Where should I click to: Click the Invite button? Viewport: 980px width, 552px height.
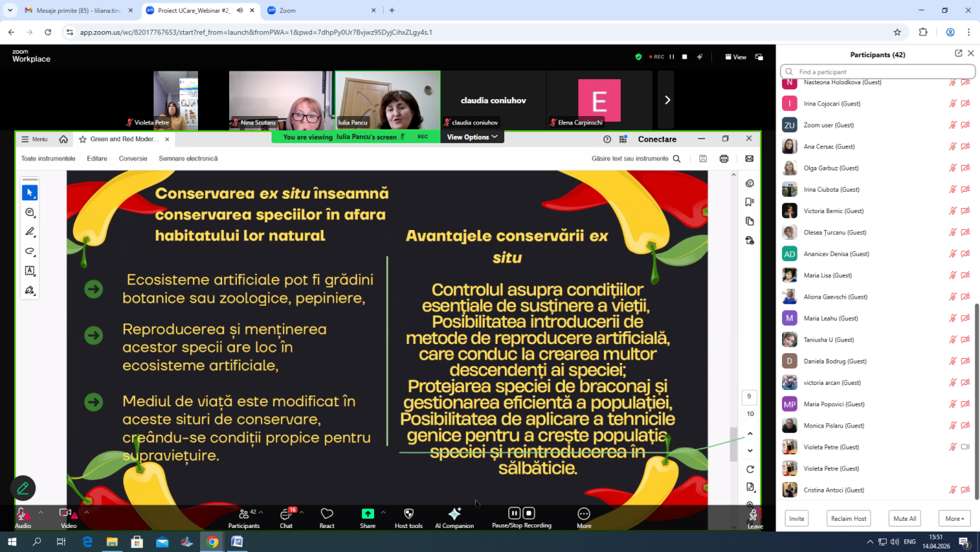pyautogui.click(x=796, y=519)
